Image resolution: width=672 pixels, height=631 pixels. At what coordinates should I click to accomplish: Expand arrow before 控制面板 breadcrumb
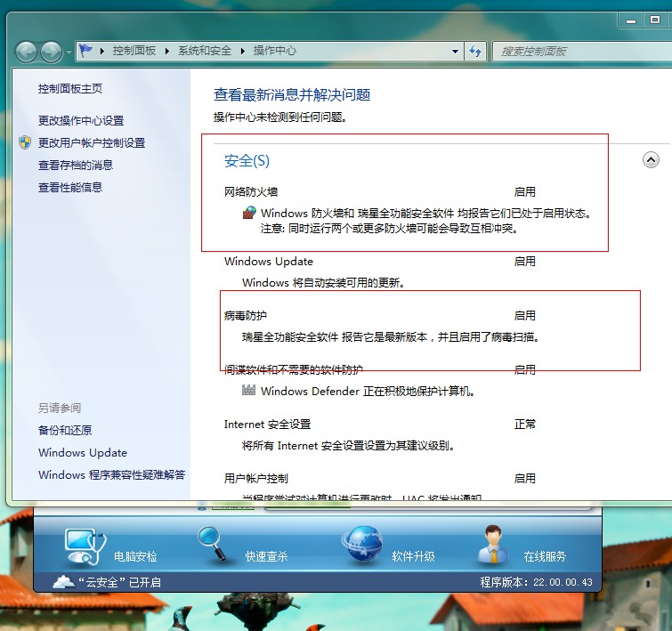tap(102, 51)
